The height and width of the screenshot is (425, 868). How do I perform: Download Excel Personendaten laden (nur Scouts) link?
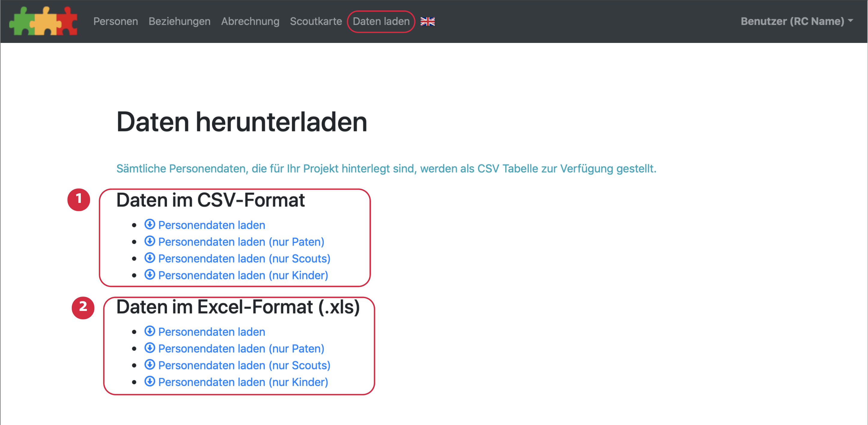tap(244, 365)
